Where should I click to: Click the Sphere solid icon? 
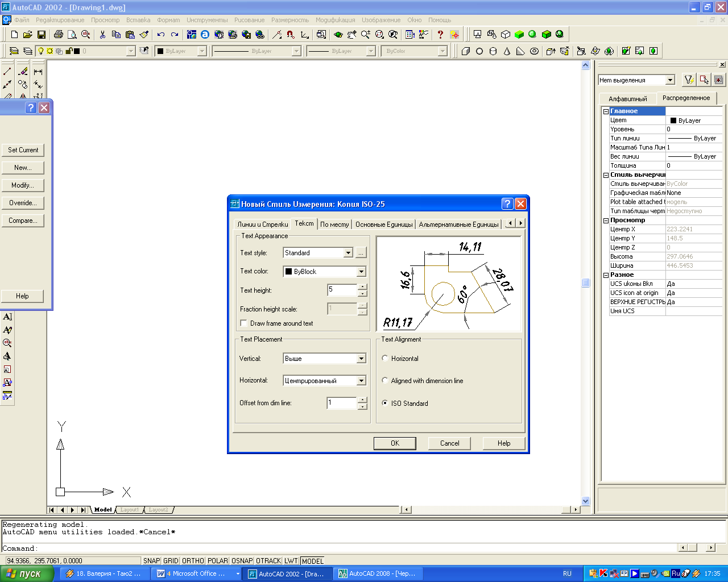click(x=479, y=51)
